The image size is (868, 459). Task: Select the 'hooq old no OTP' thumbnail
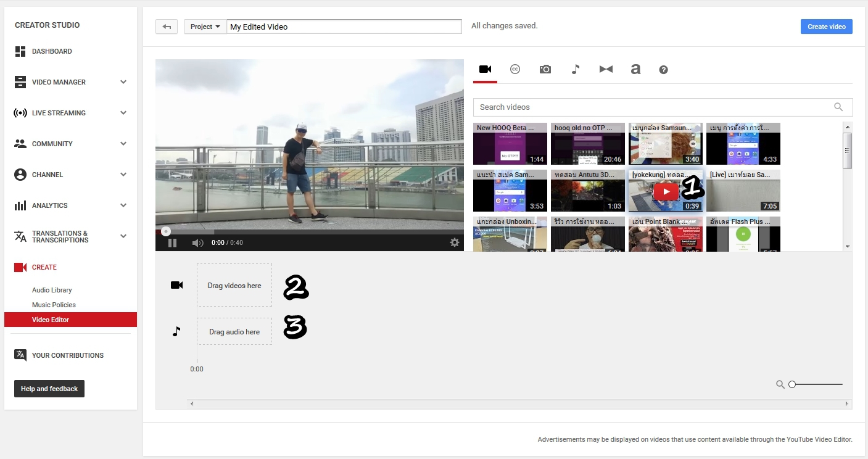(588, 144)
